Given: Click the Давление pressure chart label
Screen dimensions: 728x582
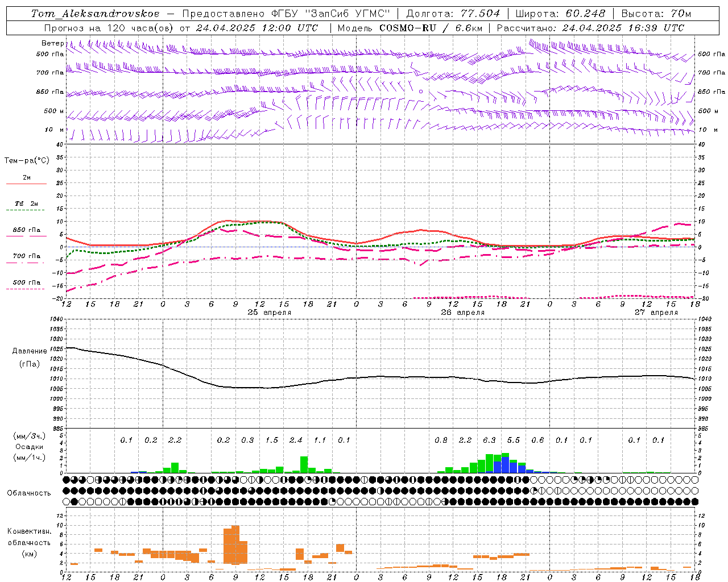Looking at the screenshot, I should tap(30, 351).
